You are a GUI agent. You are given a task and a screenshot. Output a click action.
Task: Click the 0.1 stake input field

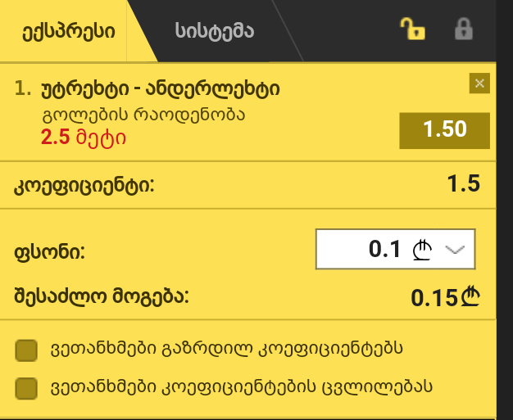click(395, 250)
